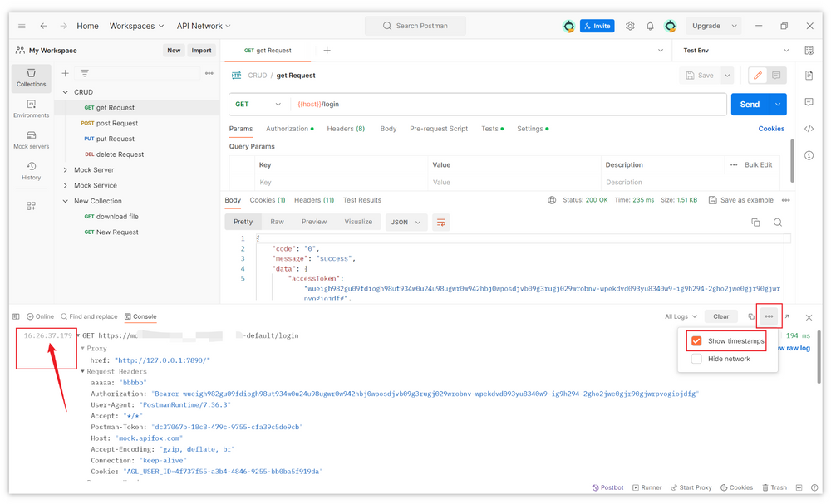Open the Collections sidebar panel
The image size is (831, 504).
pos(31,77)
